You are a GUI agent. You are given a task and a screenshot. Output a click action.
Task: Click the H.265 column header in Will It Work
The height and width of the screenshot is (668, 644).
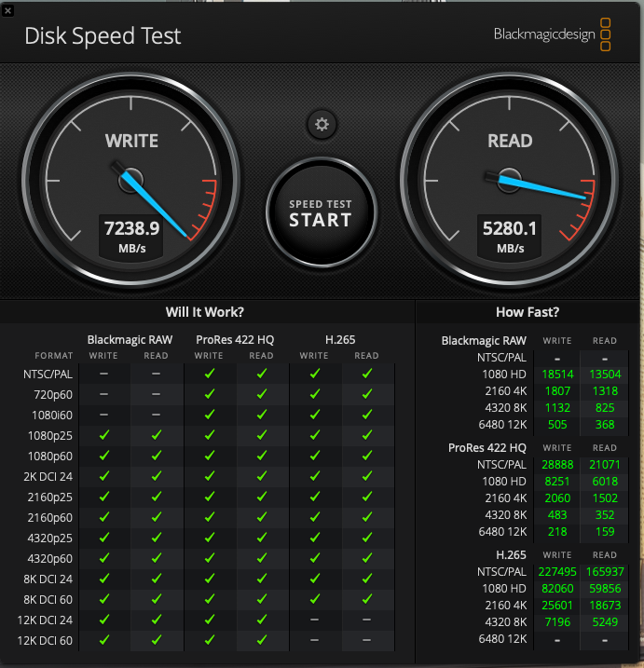(340, 340)
